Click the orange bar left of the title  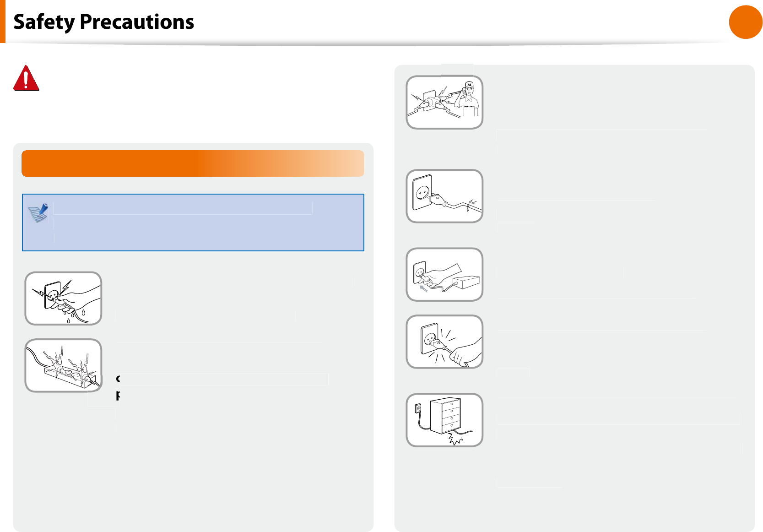tap(2, 22)
